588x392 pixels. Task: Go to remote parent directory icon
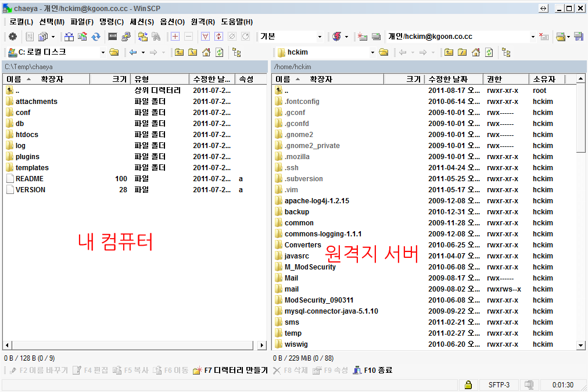pos(449,52)
